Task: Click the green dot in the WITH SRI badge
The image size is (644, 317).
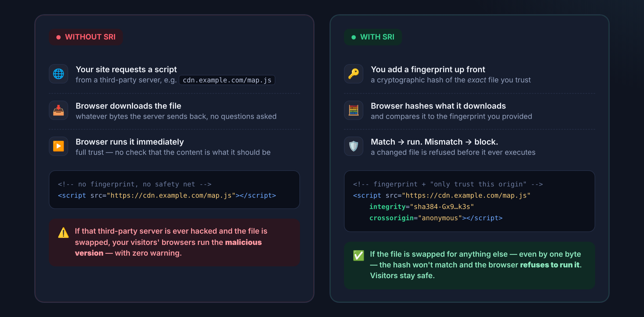Action: pos(354,37)
